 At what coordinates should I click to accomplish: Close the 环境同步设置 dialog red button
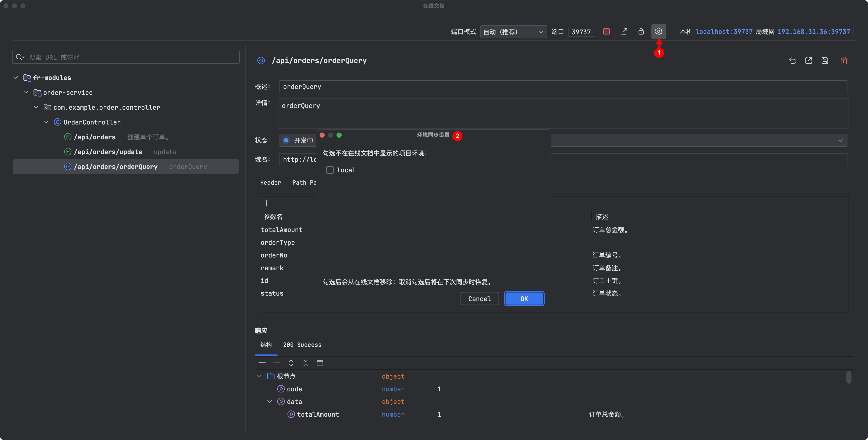coord(322,135)
